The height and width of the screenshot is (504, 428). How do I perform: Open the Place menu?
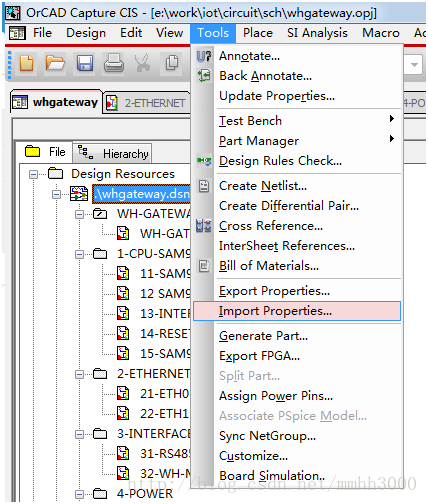tap(258, 33)
